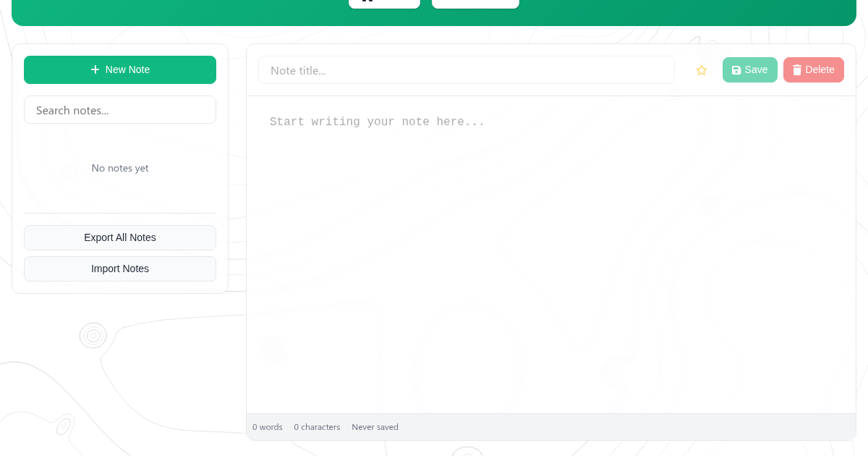Click the 0 words counter
The image size is (868, 456).
coord(268,427)
